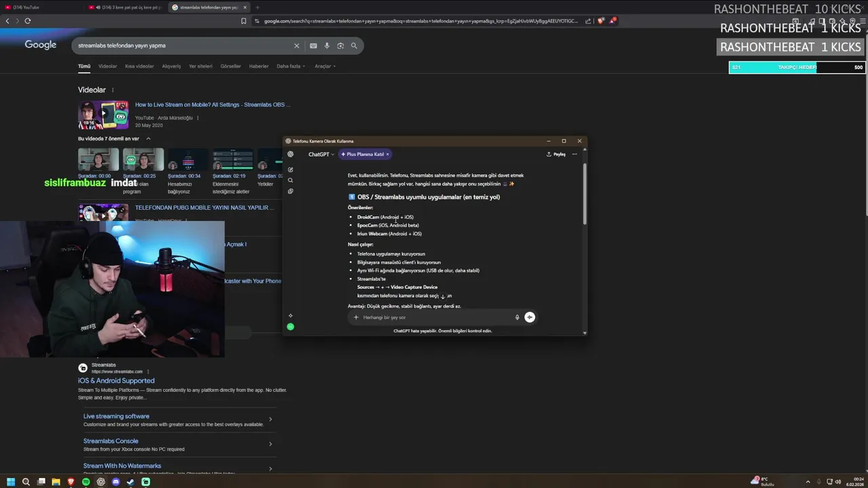Open ChatGPT more options ellipsis menu
The width and height of the screenshot is (868, 488).
[574, 154]
